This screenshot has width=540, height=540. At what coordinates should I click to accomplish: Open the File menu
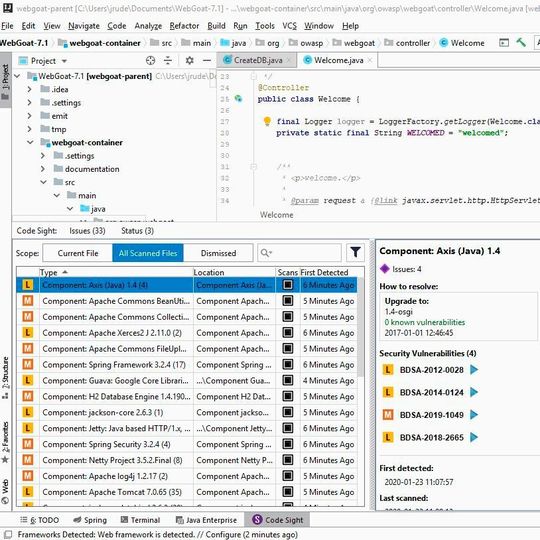point(7,26)
